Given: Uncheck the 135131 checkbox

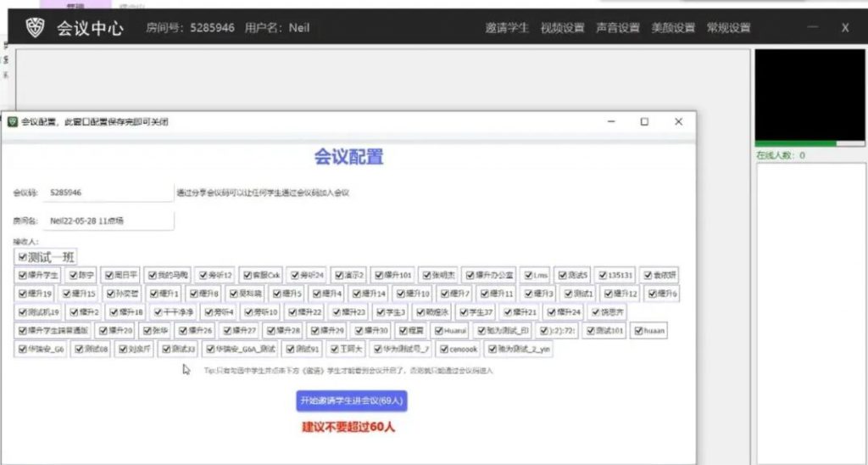Looking at the screenshot, I should 603,275.
